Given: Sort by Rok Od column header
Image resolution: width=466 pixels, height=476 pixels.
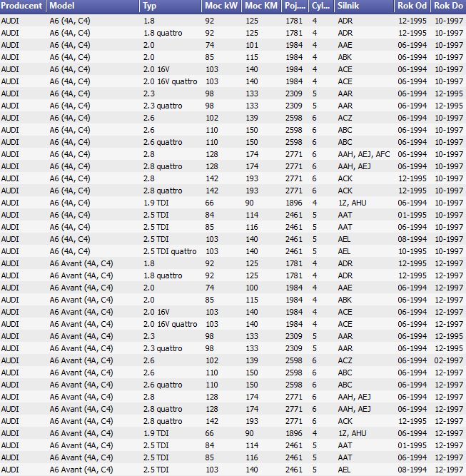Looking at the screenshot, I should 412,6.
